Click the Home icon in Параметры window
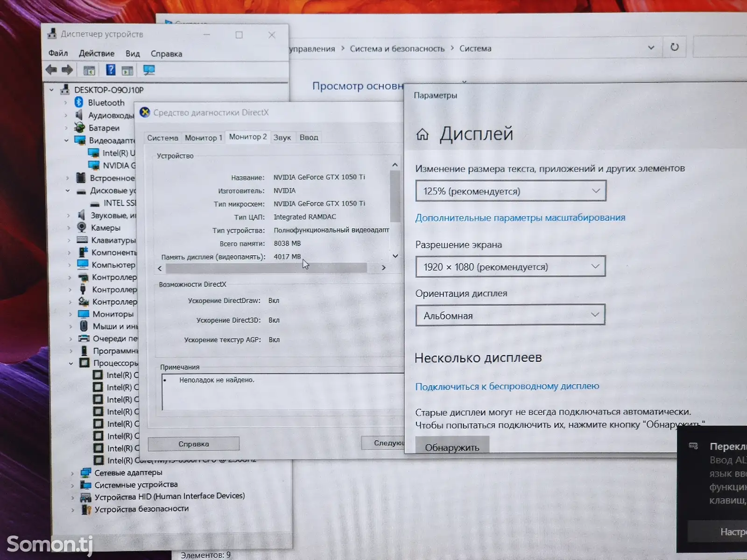Screen dimensions: 747x560 [422, 135]
